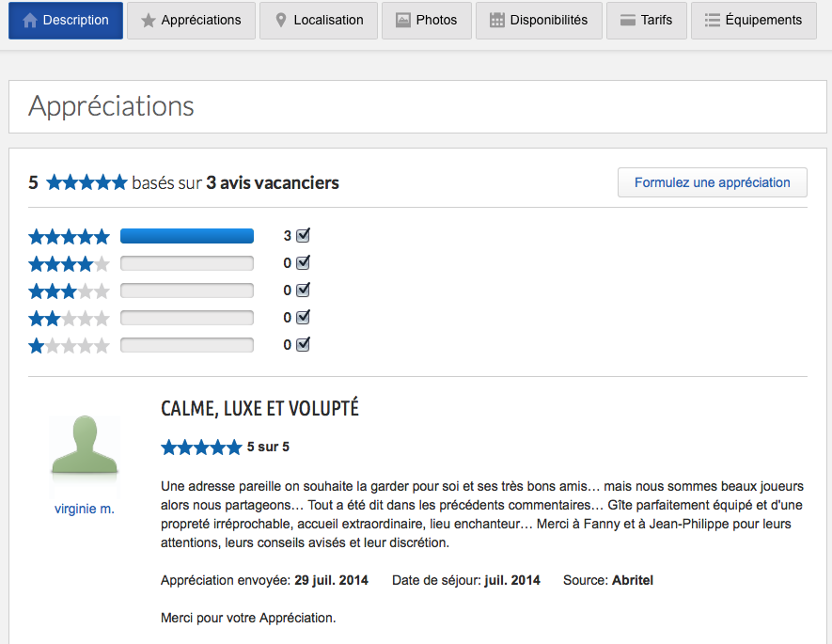The width and height of the screenshot is (832, 644).
Task: Toggle the 1-star rating filter checkbox
Action: click(x=303, y=345)
